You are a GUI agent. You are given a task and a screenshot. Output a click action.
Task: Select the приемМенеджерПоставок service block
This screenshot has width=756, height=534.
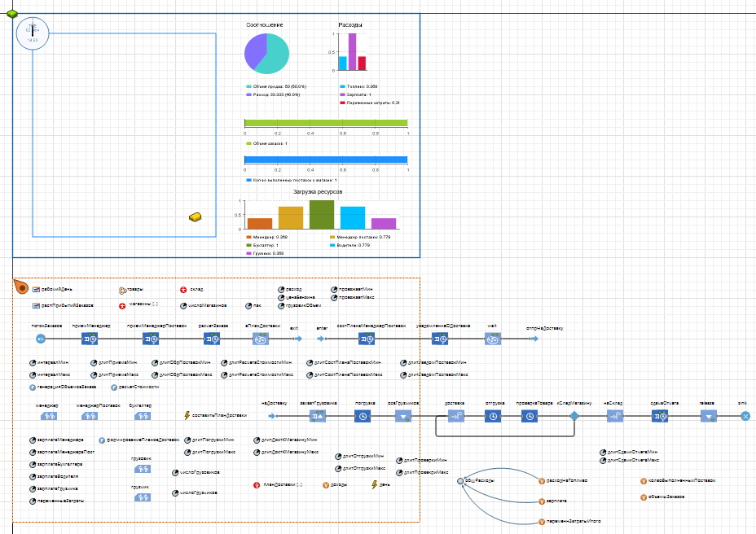click(151, 339)
